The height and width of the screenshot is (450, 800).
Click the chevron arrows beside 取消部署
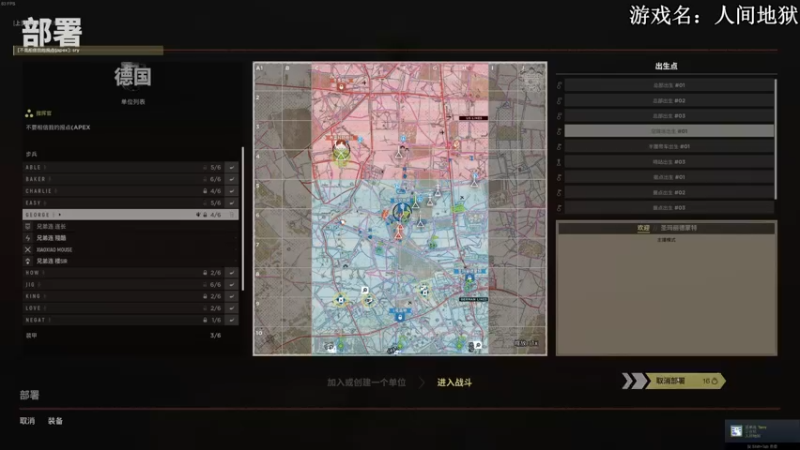(634, 381)
